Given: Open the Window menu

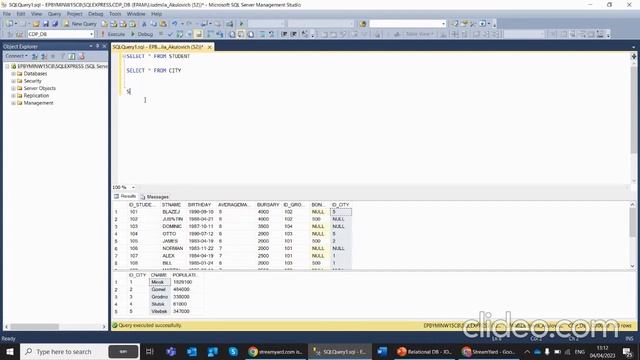Looking at the screenshot, I should (136, 14).
